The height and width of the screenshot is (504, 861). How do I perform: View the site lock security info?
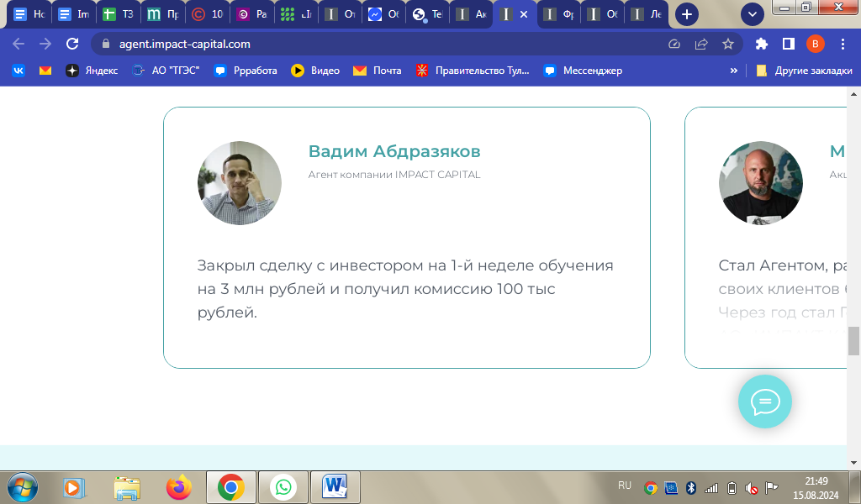tap(107, 44)
